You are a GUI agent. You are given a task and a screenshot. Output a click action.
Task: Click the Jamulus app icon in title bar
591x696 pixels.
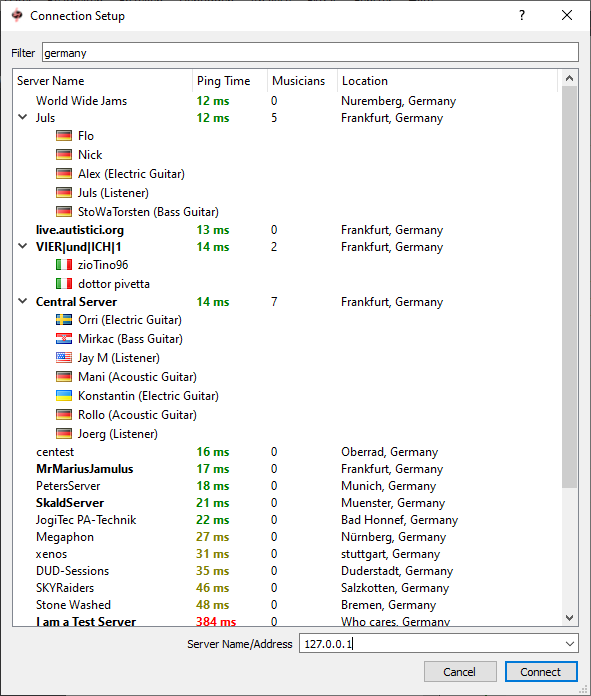tap(17, 16)
